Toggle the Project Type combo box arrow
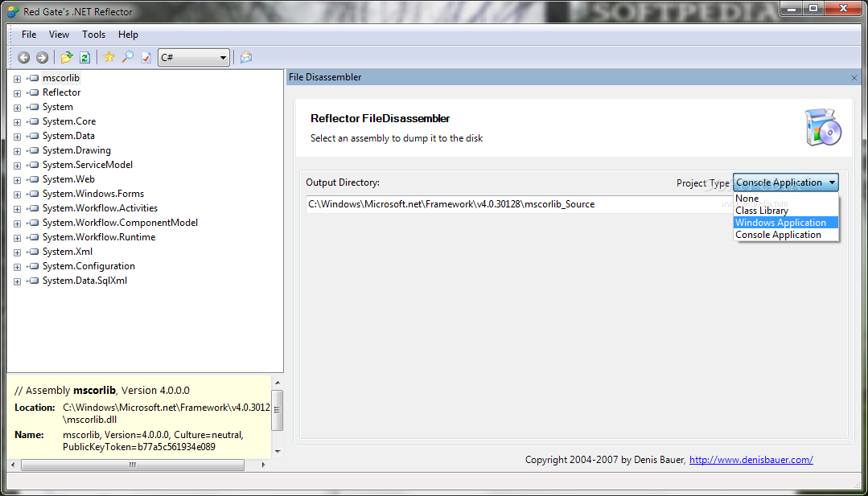868x496 pixels. pyautogui.click(x=832, y=182)
